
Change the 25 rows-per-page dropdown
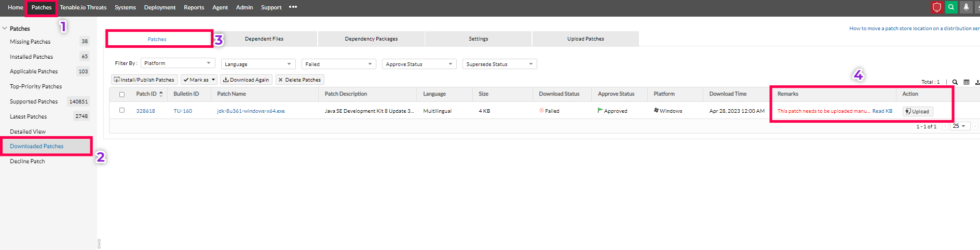pyautogui.click(x=960, y=126)
